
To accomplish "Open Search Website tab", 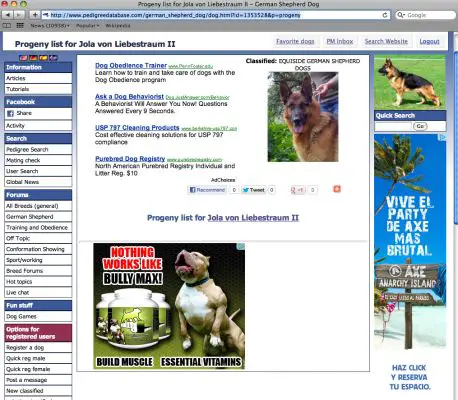I will click(386, 41).
